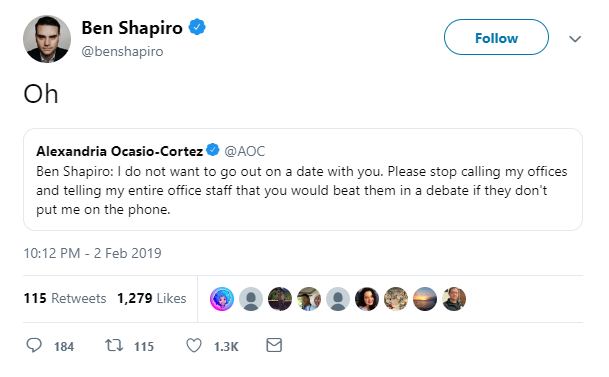Open the colorful cartoon avatar liker profile
609x377 pixels.
point(222,299)
